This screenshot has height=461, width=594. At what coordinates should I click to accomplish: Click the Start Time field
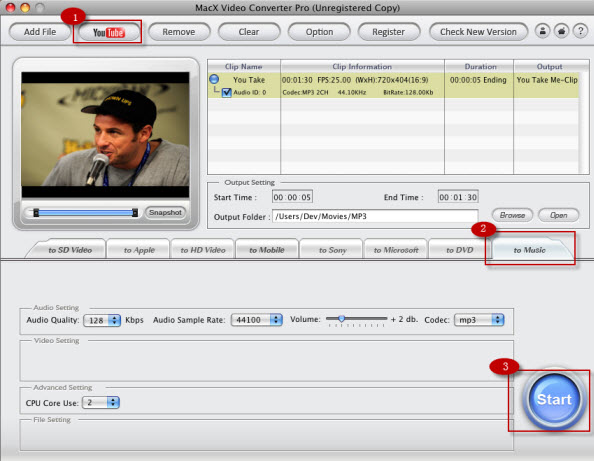click(x=292, y=197)
